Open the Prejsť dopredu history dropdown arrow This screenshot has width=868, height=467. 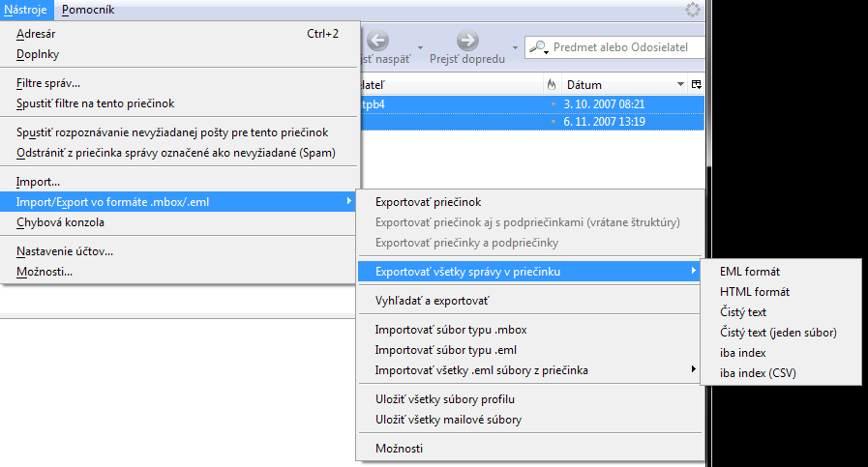[x=514, y=47]
